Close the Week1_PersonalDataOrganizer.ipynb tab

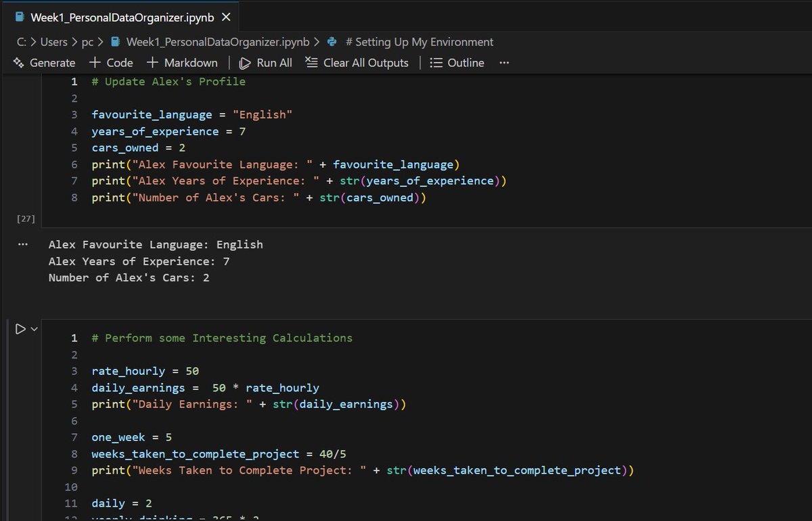[226, 17]
